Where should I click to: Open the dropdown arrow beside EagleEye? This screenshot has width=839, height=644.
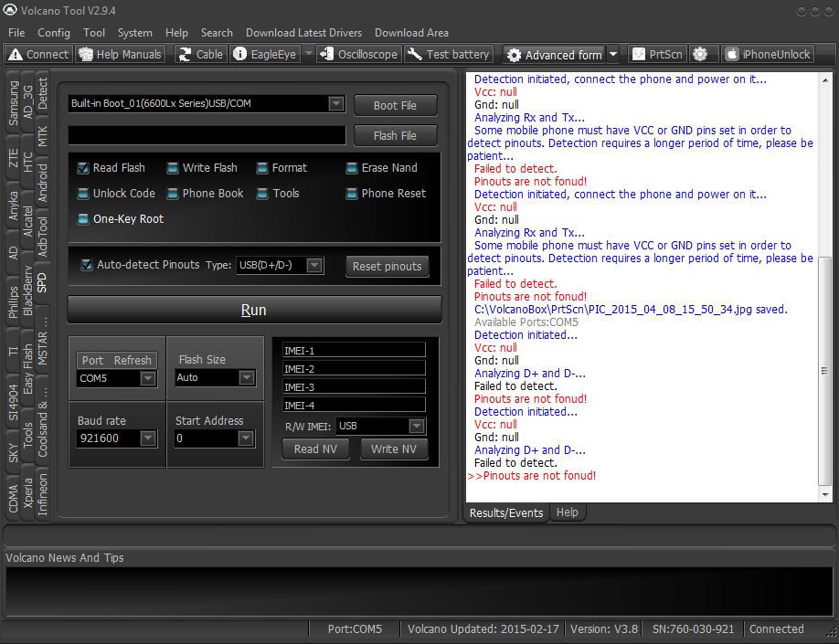point(308,54)
